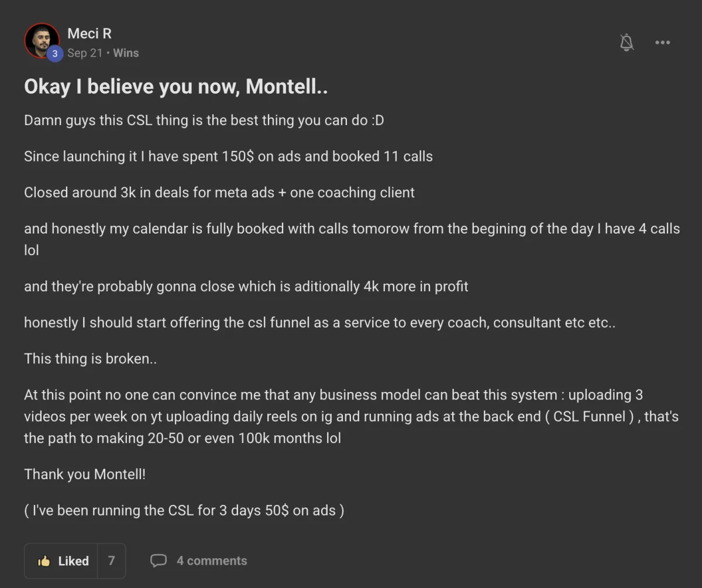Click the "Damn guys this CSL thing" line

pos(204,121)
